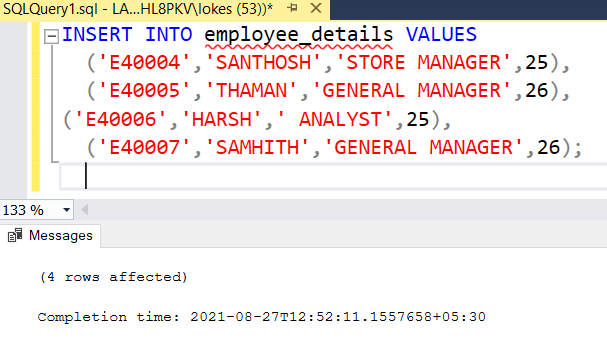This screenshot has width=607, height=361.
Task: Click the 'SAMHITH' string
Action: (257, 147)
